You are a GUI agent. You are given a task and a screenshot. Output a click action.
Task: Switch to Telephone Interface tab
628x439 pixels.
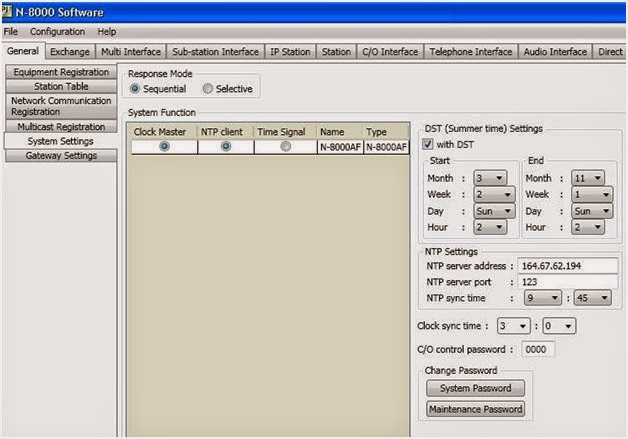tap(471, 52)
